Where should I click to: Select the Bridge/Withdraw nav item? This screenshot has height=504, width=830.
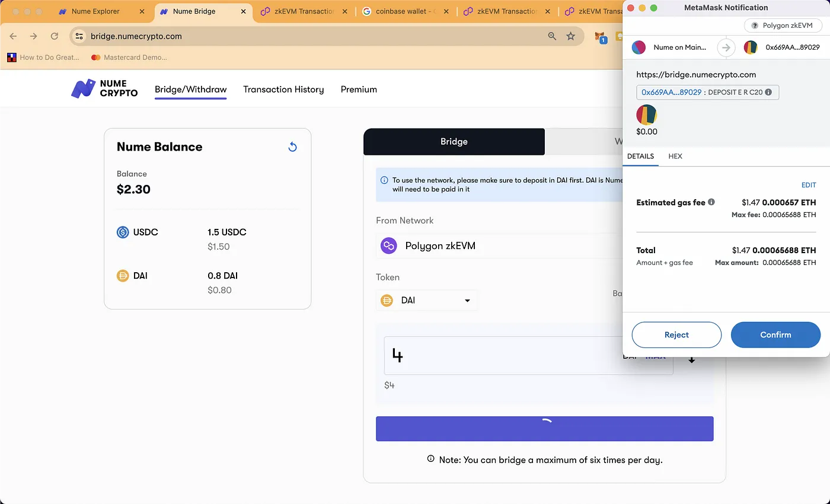pos(190,90)
